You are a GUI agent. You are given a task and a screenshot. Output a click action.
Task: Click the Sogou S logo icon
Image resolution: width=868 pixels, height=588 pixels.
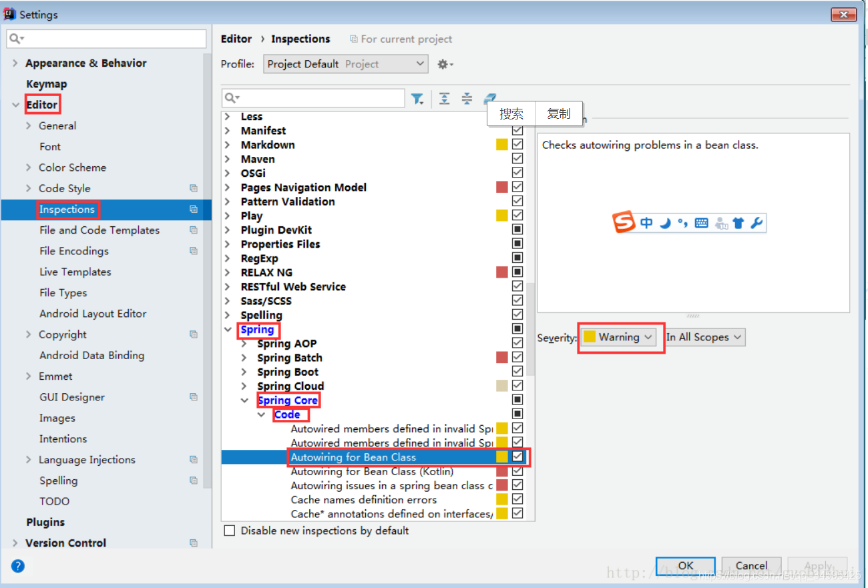tap(624, 222)
